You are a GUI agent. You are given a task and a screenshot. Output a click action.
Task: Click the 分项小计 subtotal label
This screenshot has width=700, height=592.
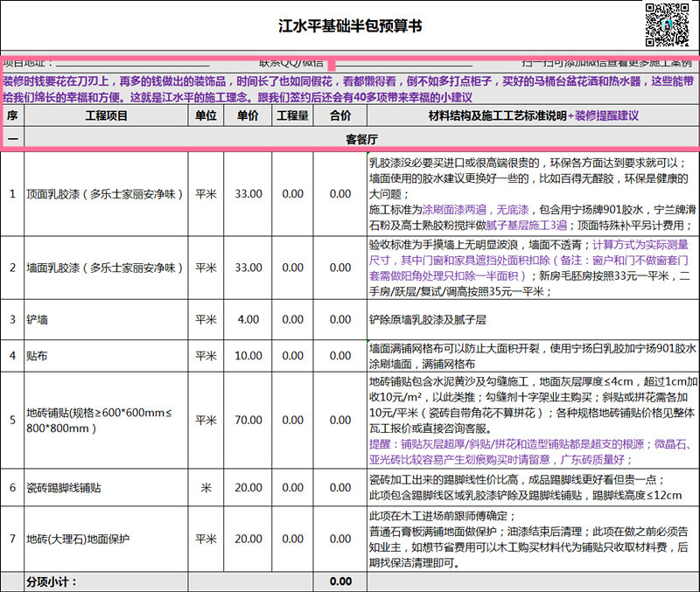point(52,582)
